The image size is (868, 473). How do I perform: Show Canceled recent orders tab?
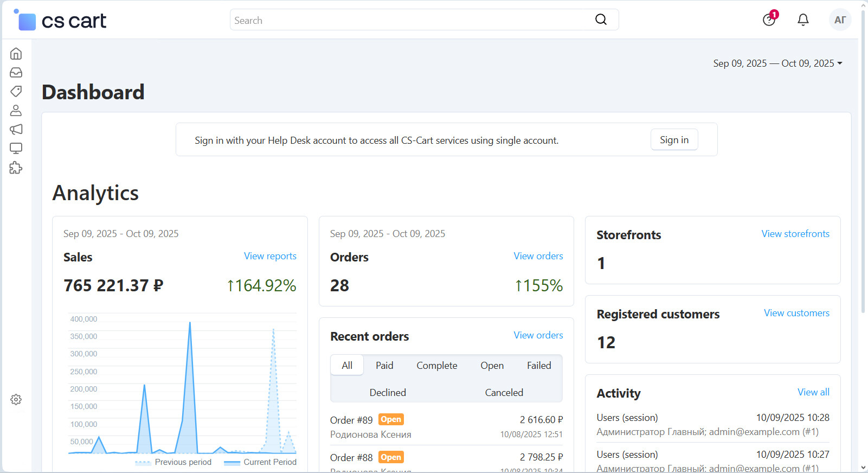coord(504,393)
